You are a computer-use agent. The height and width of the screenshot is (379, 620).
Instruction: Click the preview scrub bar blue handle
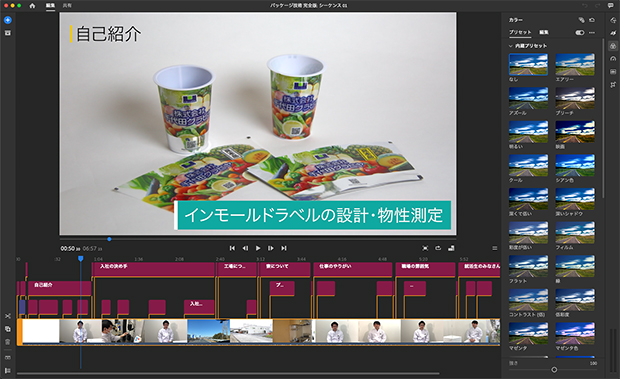pos(109,239)
